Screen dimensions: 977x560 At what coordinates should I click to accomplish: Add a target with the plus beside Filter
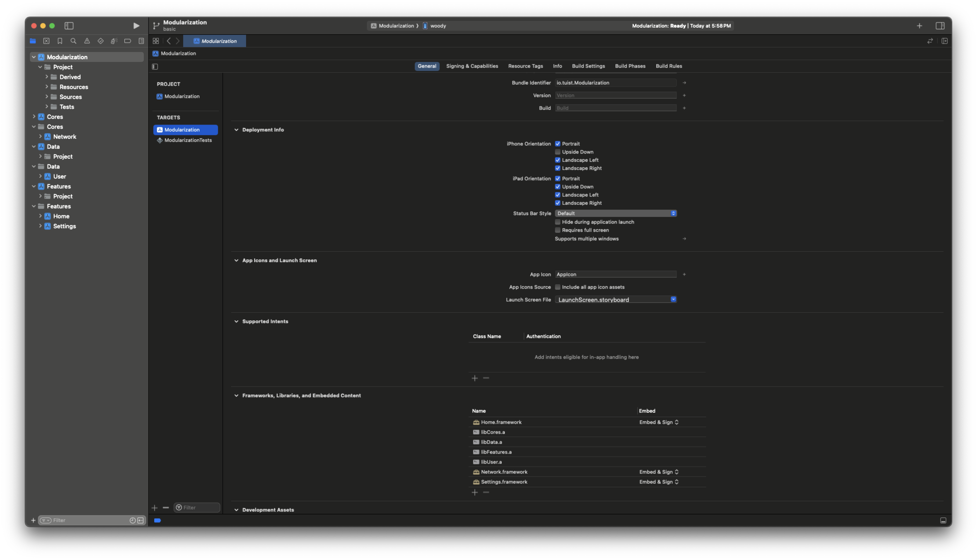[155, 508]
